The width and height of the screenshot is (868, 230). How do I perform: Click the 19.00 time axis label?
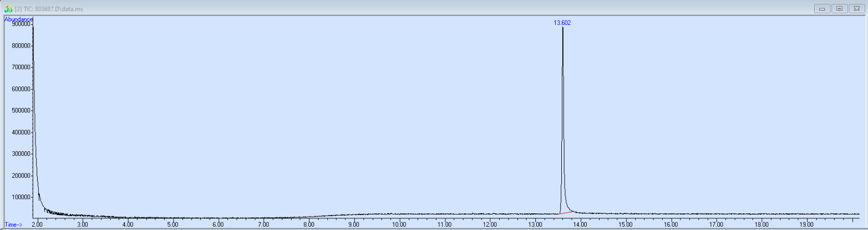click(x=806, y=224)
